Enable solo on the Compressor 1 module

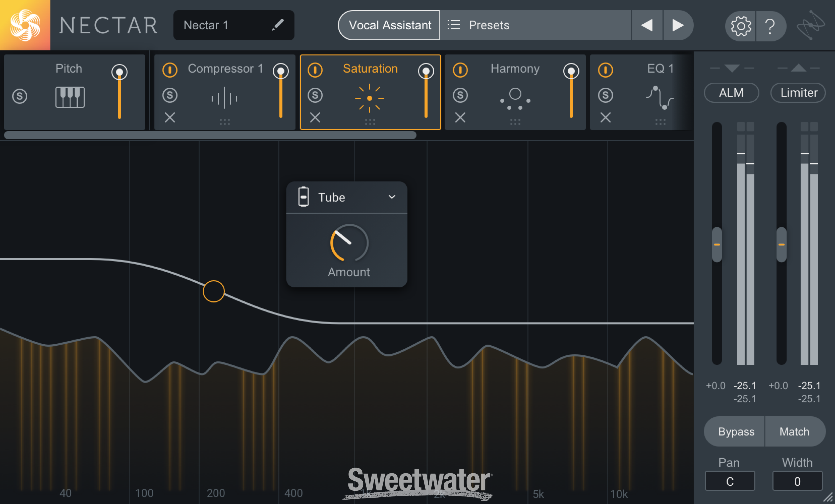coord(170,95)
